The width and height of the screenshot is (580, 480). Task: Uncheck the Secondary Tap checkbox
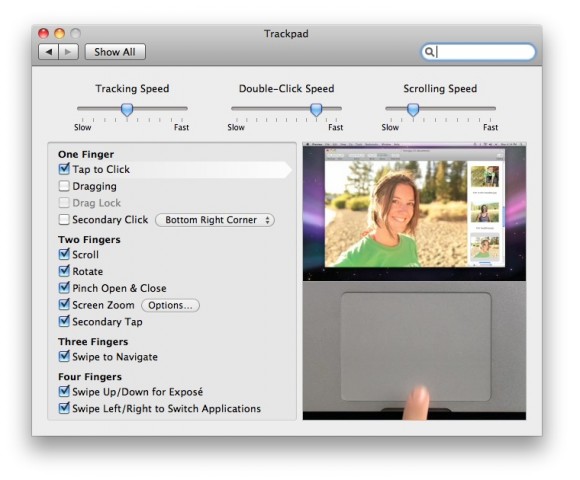click(64, 321)
